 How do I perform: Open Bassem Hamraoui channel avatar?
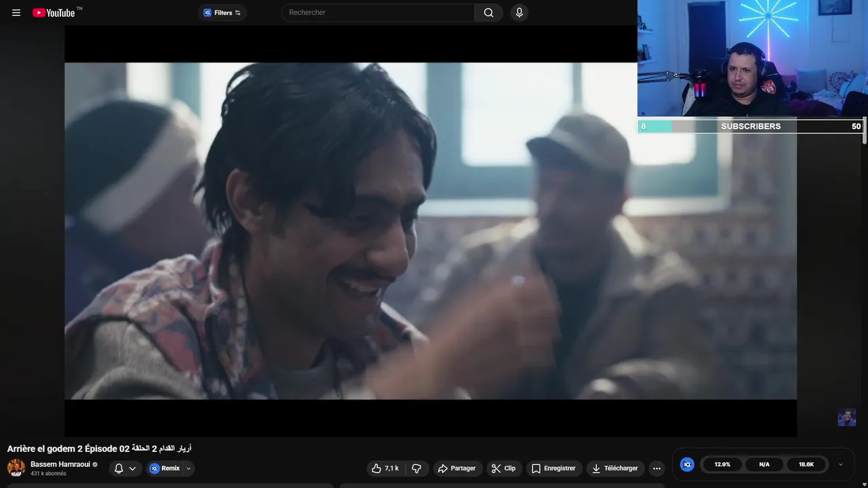[16, 468]
